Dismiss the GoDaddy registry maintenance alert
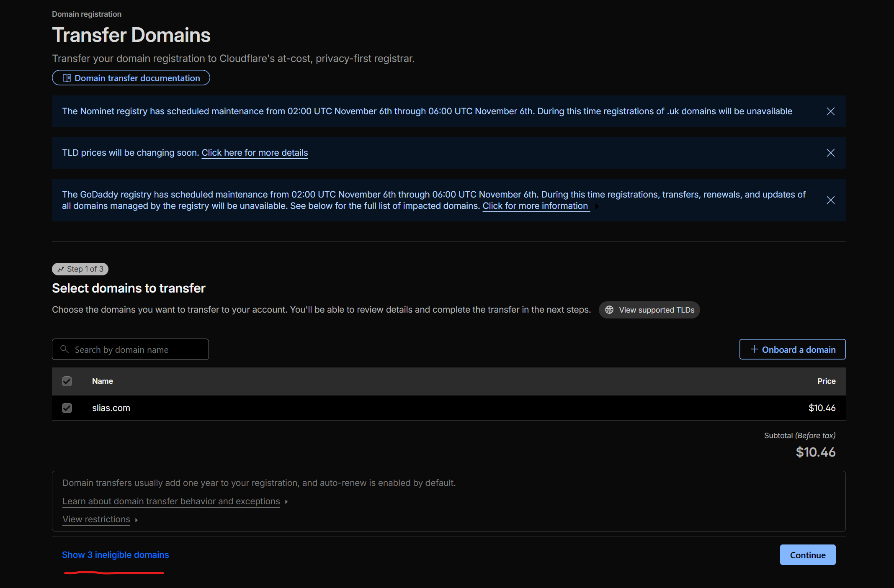The image size is (894, 588). point(831,200)
